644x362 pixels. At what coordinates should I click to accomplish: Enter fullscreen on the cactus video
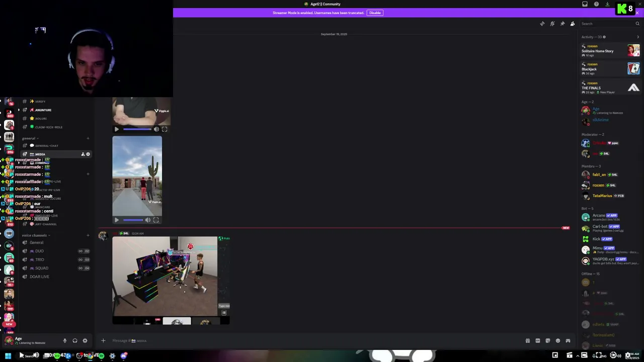tap(156, 220)
